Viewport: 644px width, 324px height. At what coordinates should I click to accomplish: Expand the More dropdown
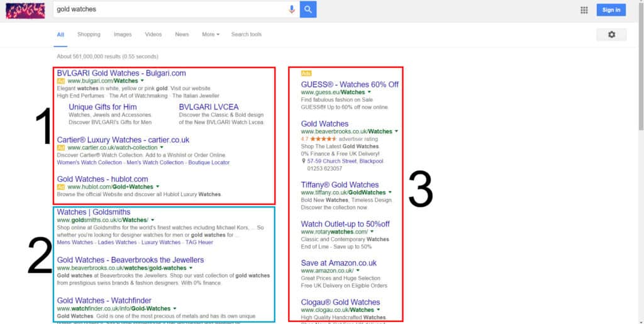[210, 35]
